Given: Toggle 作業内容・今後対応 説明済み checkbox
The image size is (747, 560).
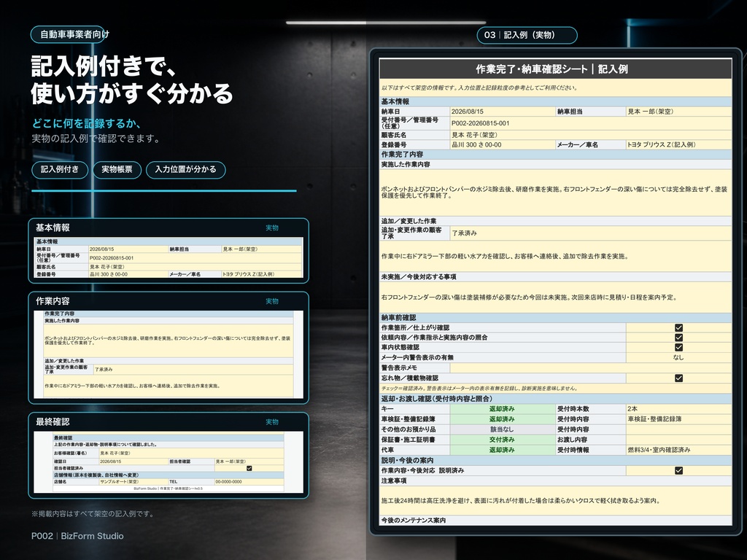Looking at the screenshot, I should tap(678, 470).
